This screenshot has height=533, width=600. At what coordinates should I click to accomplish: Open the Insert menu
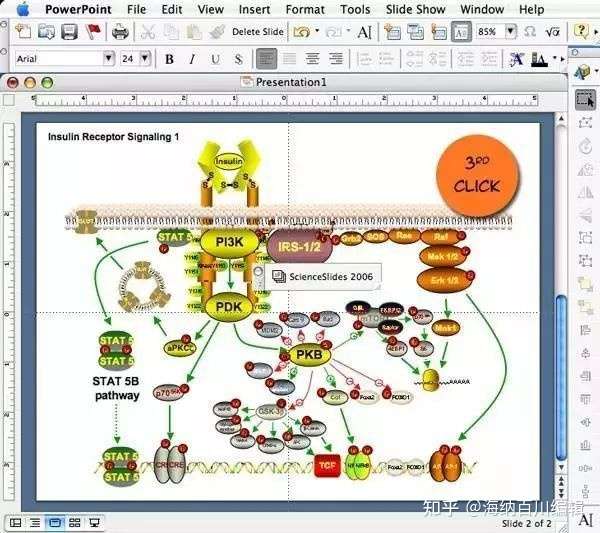pyautogui.click(x=254, y=9)
